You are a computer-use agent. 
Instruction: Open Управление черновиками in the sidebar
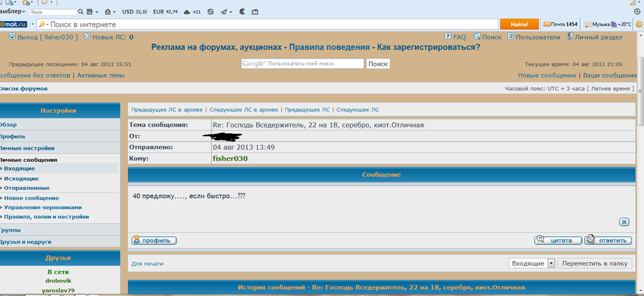43,207
